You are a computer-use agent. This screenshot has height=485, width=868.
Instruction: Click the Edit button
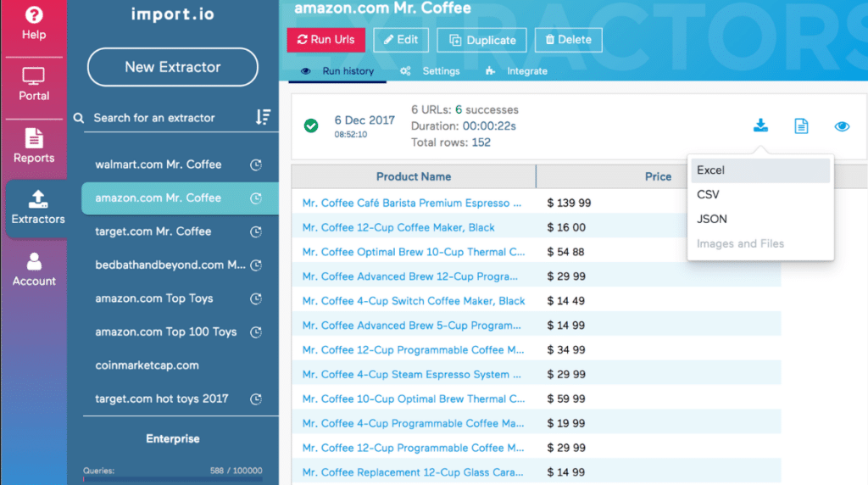tap(401, 40)
